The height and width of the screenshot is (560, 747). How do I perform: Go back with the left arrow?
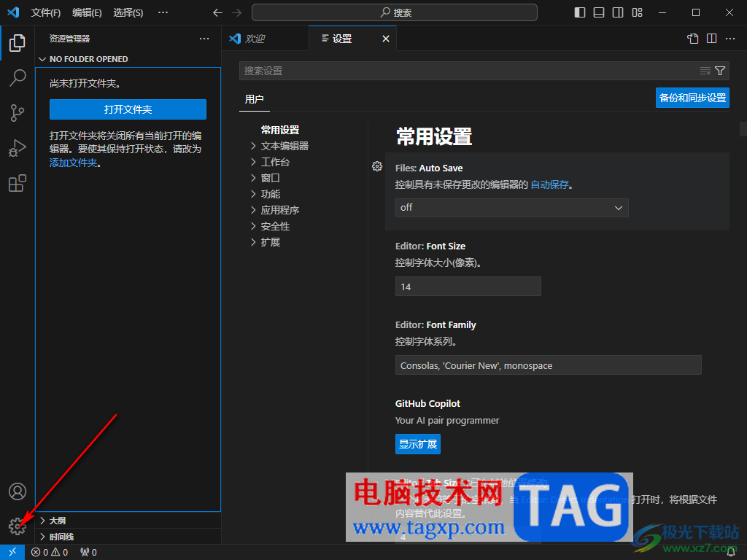coord(217,13)
